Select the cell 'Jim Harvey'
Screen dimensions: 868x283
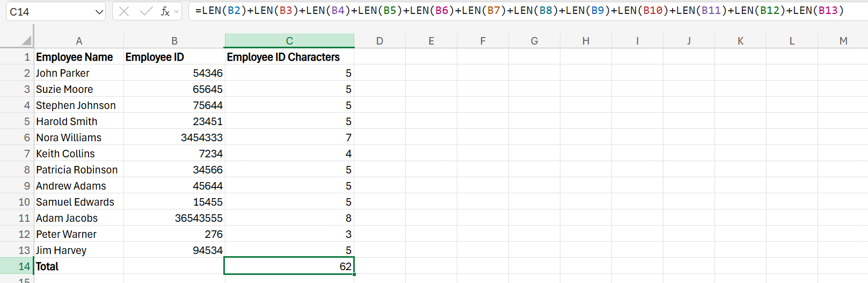click(79, 250)
